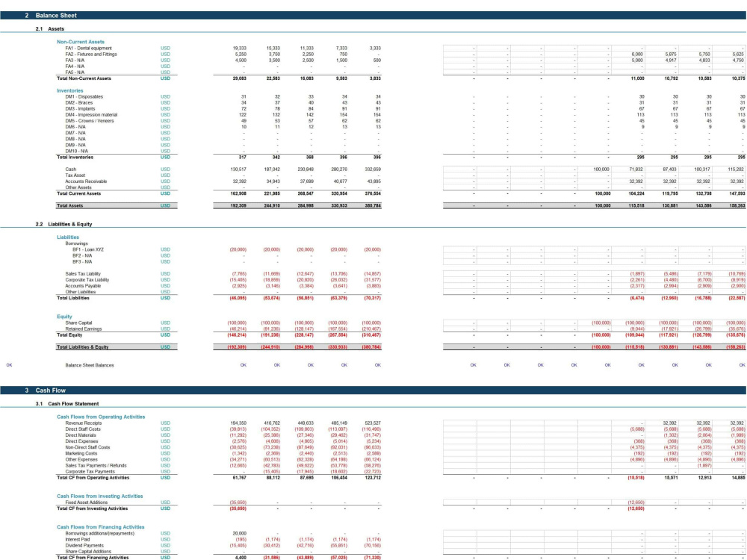Click the Corporate Tax Payments row label
This screenshot has width=747, height=560.
point(90,471)
